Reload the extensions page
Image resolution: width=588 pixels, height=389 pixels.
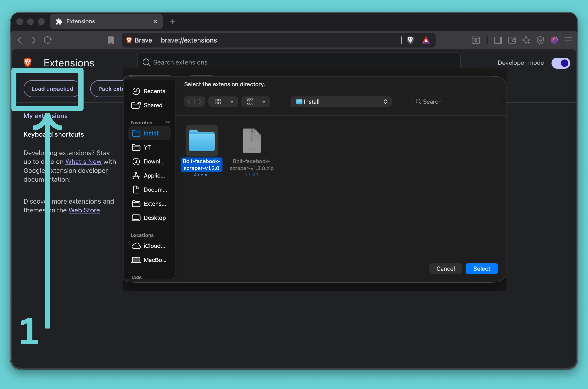click(48, 40)
